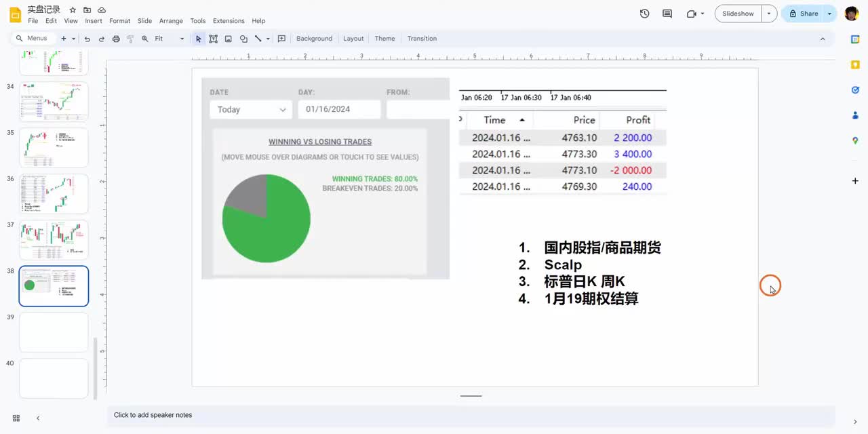This screenshot has width=868, height=434.
Task: Click the text line 'Scalp' on the slide
Action: pyautogui.click(x=563, y=264)
